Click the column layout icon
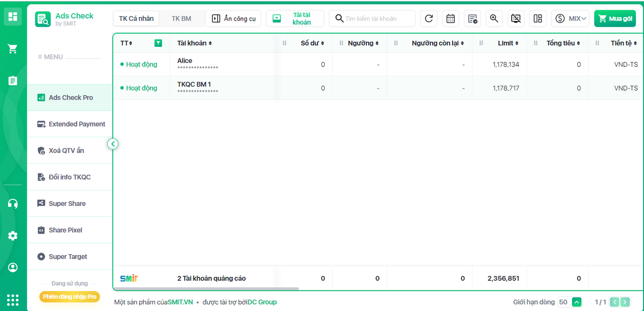Screen dimensions: 644x311 coord(537,19)
